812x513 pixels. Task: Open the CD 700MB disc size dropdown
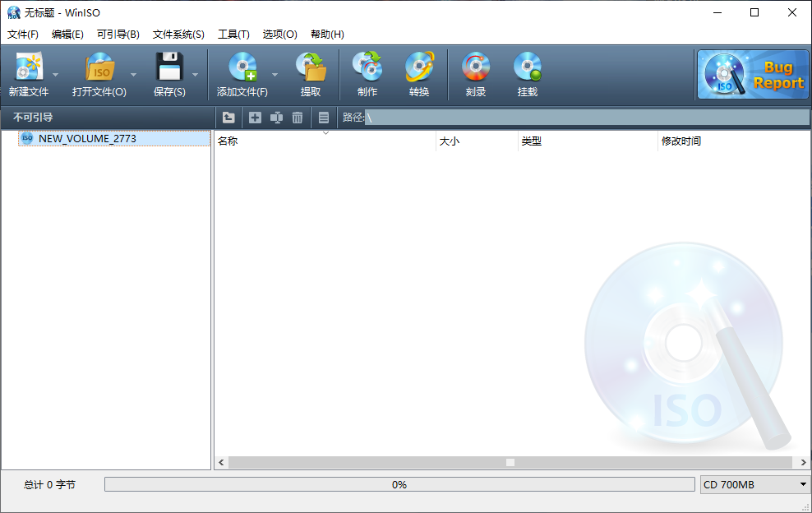point(754,484)
